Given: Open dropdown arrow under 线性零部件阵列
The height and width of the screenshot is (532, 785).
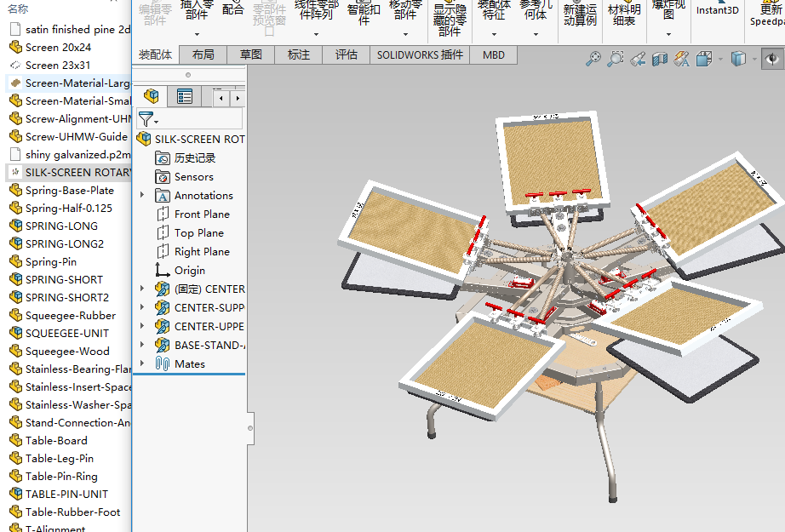Looking at the screenshot, I should [x=316, y=35].
